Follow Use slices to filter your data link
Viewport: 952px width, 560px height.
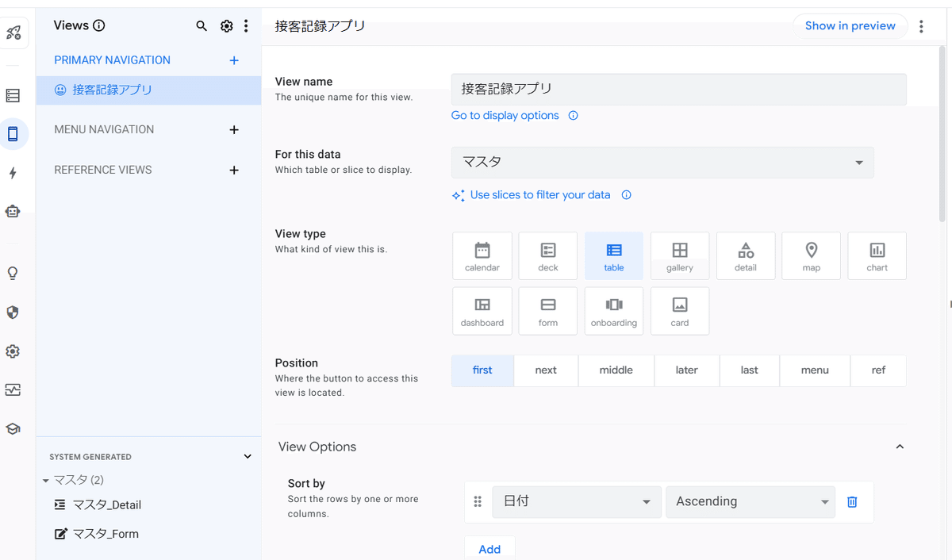pos(540,195)
